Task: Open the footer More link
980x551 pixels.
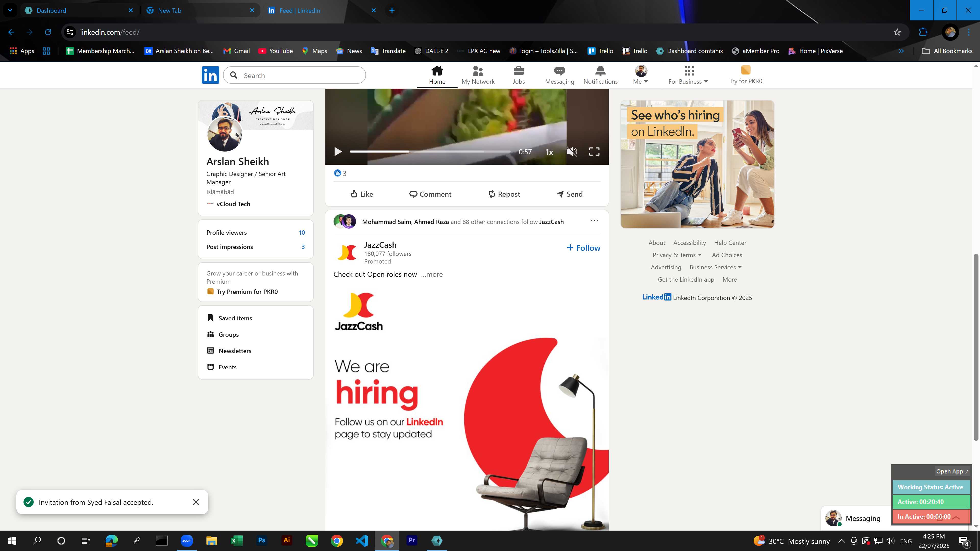Action: click(x=729, y=280)
